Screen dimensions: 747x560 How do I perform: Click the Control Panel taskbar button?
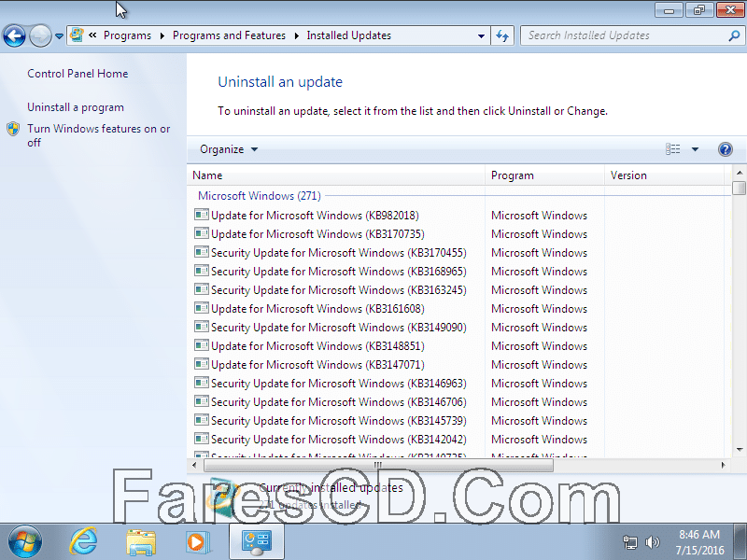pos(257,542)
